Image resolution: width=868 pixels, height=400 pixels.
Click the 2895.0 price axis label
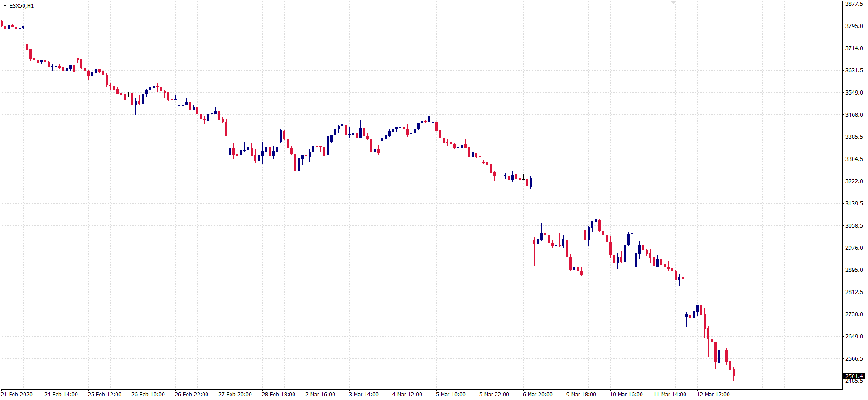[x=854, y=270]
